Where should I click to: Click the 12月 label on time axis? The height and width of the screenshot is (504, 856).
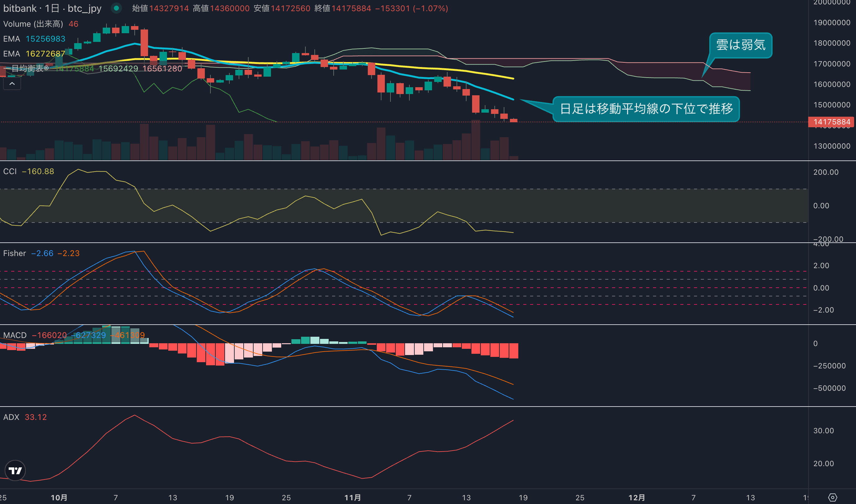tap(637, 497)
